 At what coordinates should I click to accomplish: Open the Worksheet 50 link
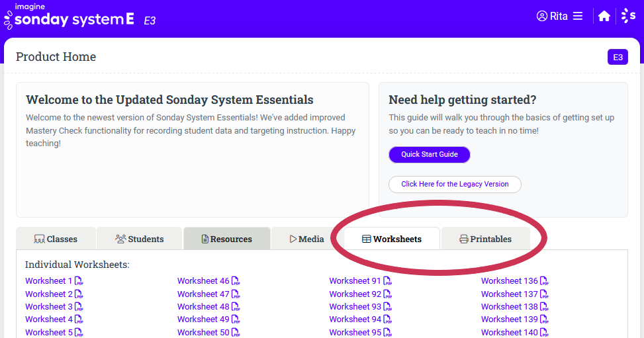coord(203,332)
